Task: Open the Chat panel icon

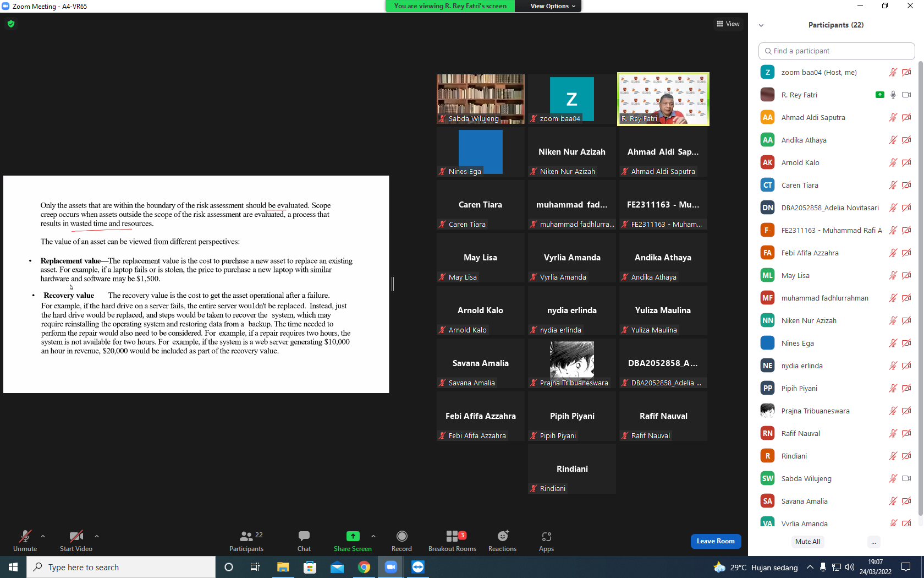Action: point(304,536)
